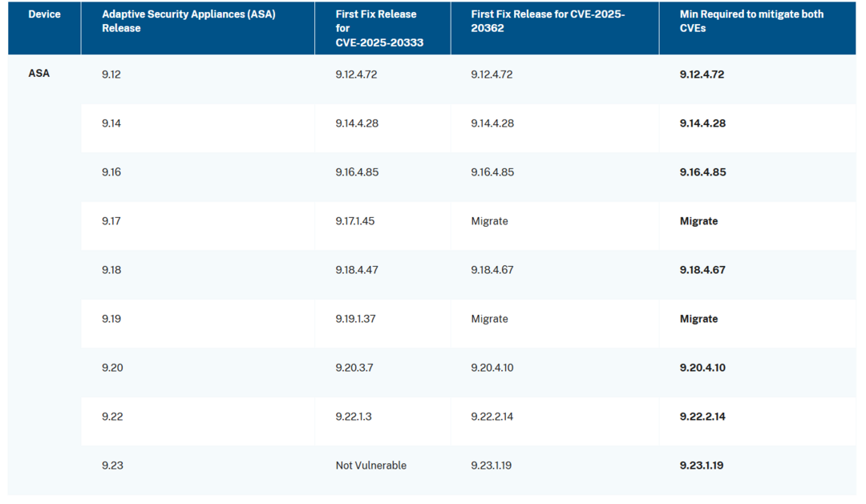Click the 9.22.1.3 fix release value
The height and width of the screenshot is (504, 866).
click(x=354, y=417)
